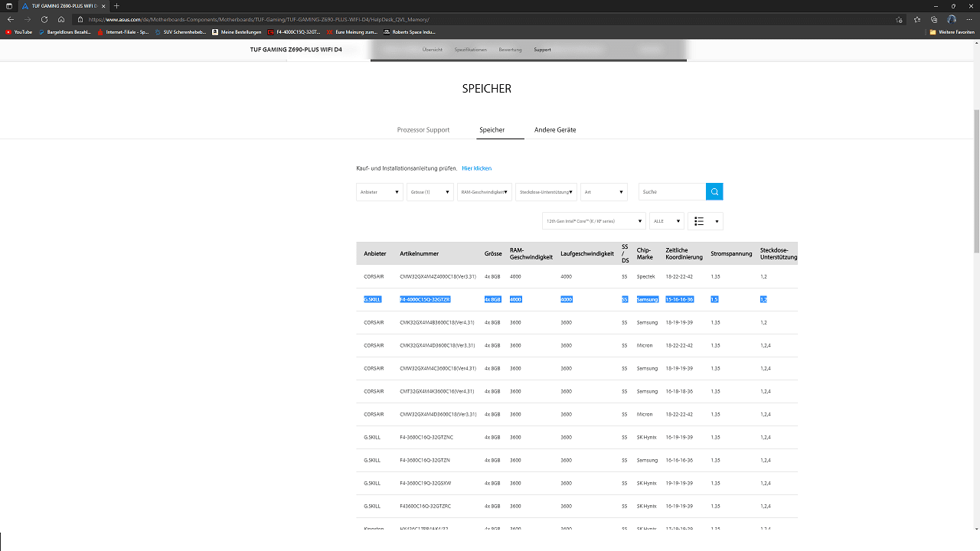
Task: Click the TUF GAMING Z690-PLUS WIFI D4 heading
Action: 296,50
